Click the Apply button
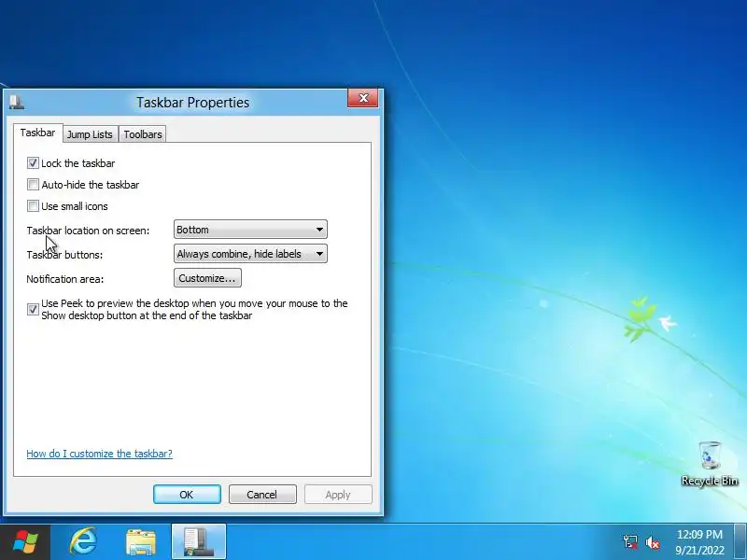Screen dimensions: 747x560 338,495
